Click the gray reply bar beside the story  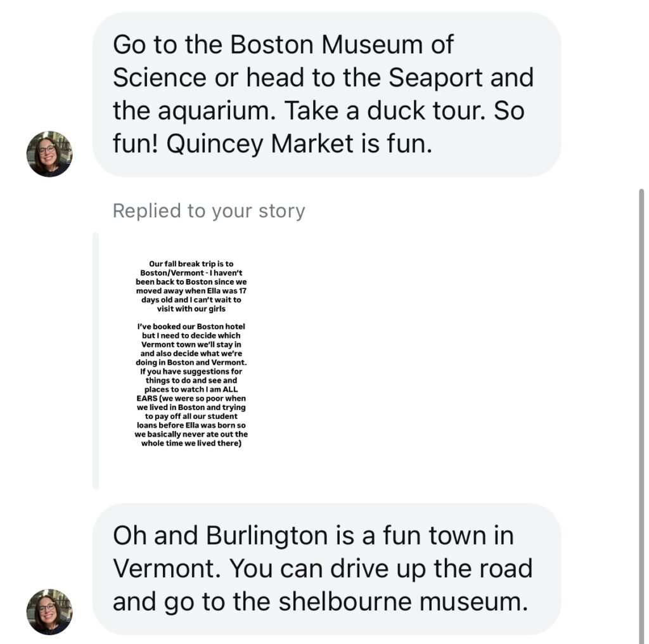[96, 360]
